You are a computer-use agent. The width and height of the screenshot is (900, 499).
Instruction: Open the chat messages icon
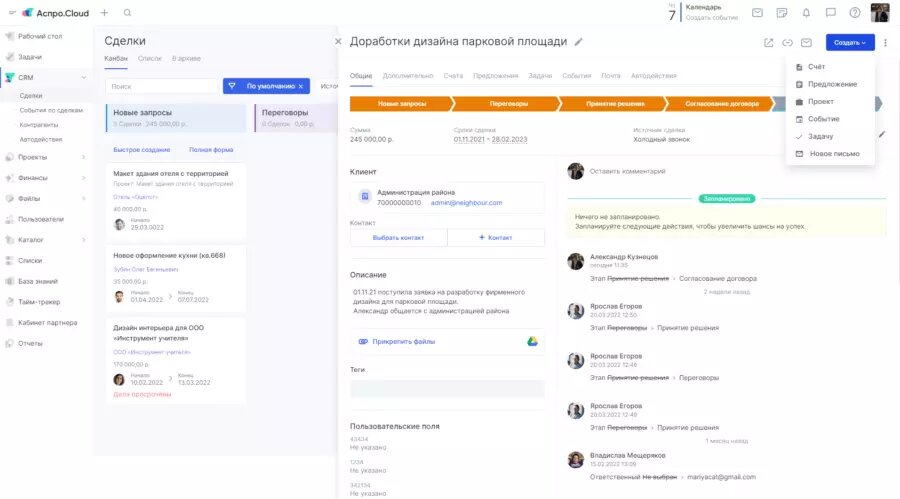point(831,13)
